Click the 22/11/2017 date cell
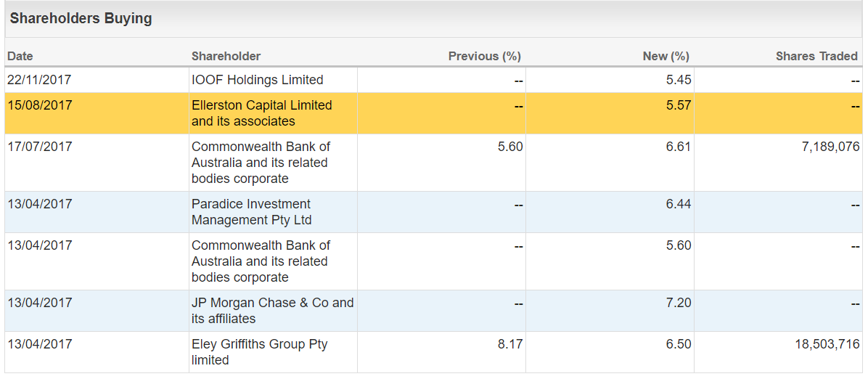Screen dimensions: 868x379 point(39,80)
